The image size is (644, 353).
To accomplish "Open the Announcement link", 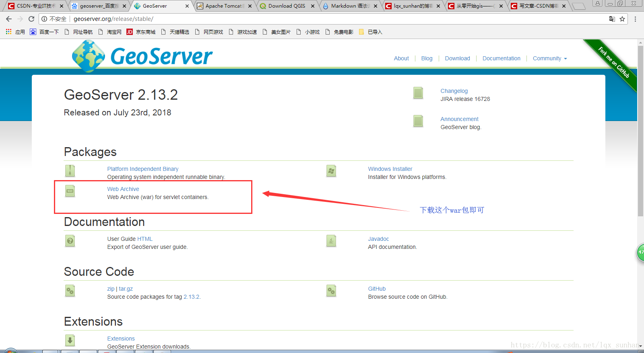I will click(459, 119).
